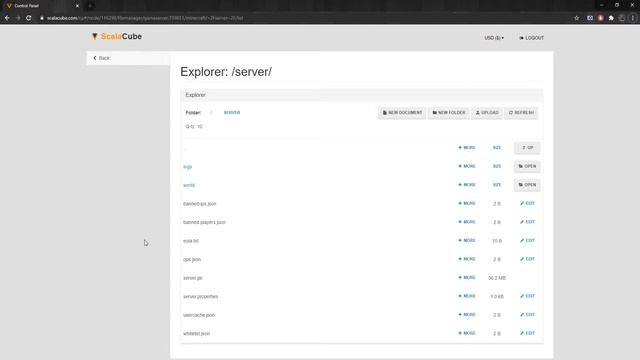This screenshot has width=640, height=360.
Task: Expand MORE options for world folder
Action: (x=467, y=185)
